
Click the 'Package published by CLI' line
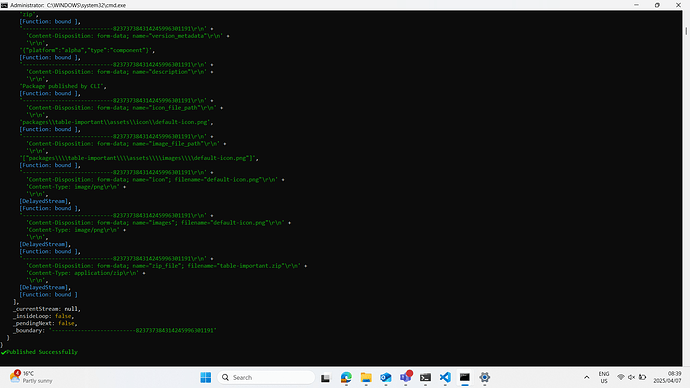click(x=63, y=86)
